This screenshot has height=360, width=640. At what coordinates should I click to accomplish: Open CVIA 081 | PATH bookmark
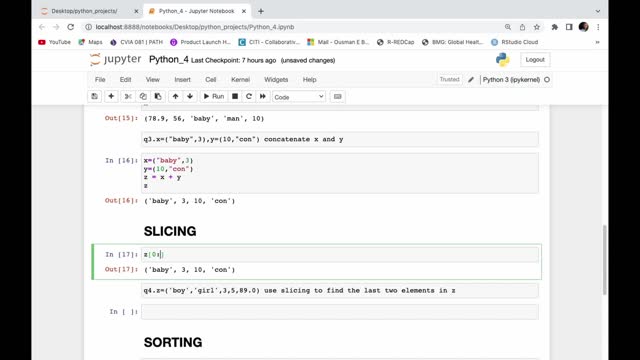pos(136,42)
